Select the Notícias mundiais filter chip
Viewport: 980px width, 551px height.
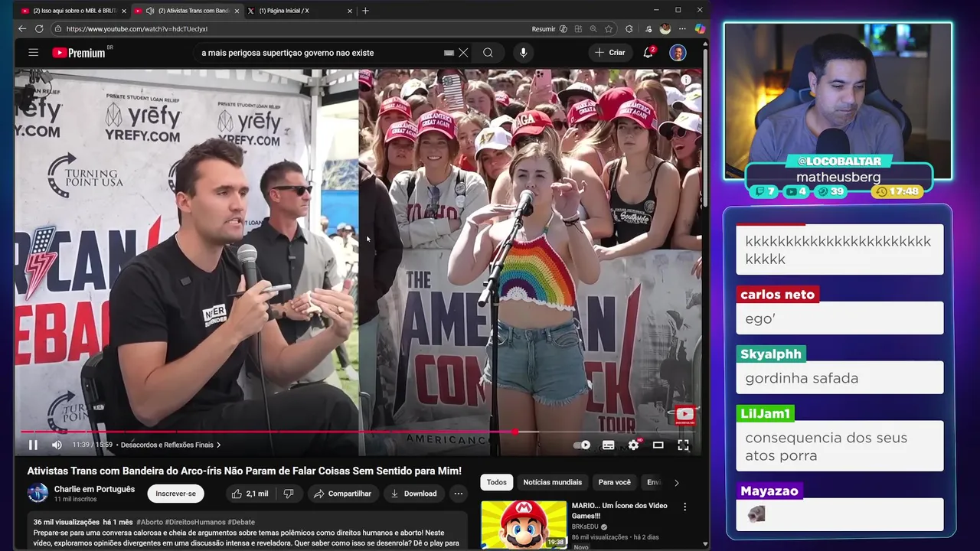pyautogui.click(x=552, y=482)
